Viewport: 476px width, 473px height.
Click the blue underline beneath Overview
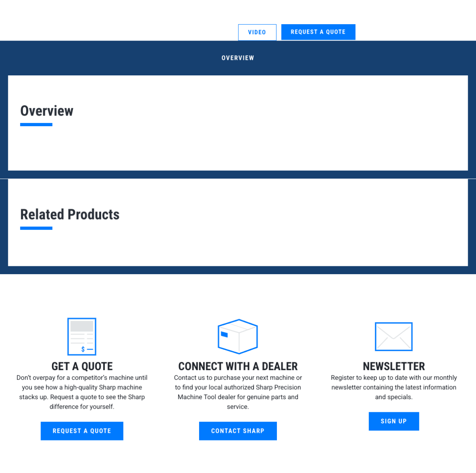(x=36, y=125)
